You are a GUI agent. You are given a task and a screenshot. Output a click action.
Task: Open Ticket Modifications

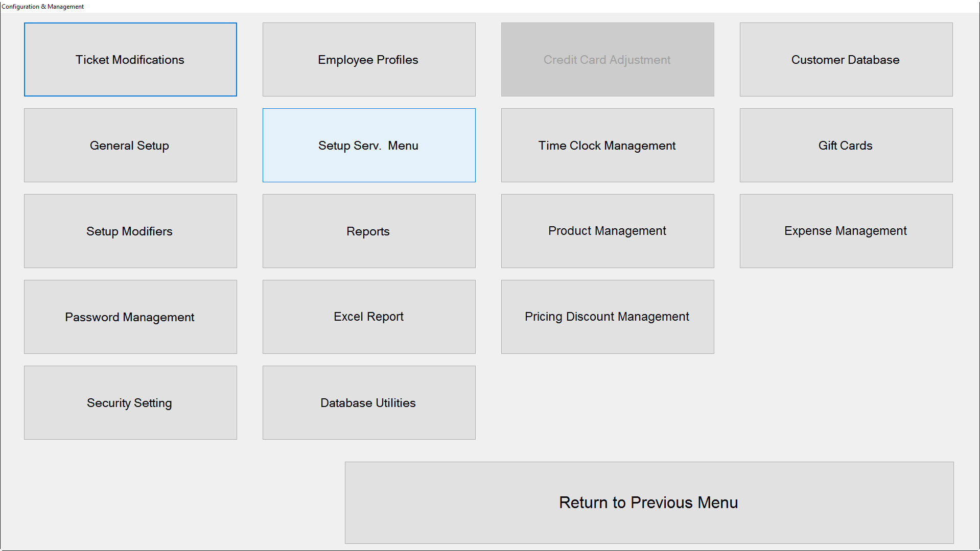130,59
